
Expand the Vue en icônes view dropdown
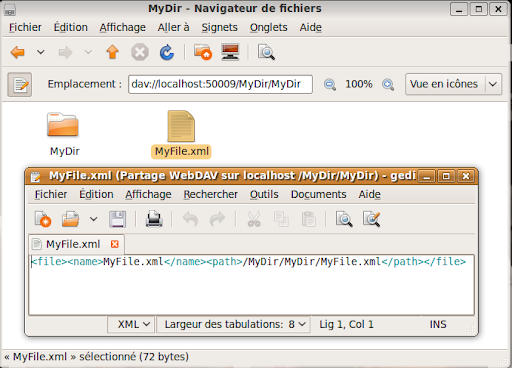click(x=453, y=84)
